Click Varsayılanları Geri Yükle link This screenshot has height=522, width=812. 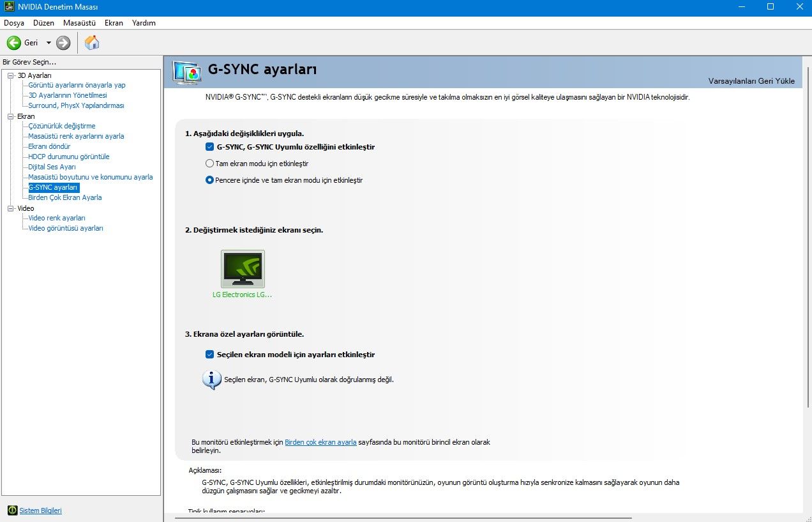click(x=751, y=81)
